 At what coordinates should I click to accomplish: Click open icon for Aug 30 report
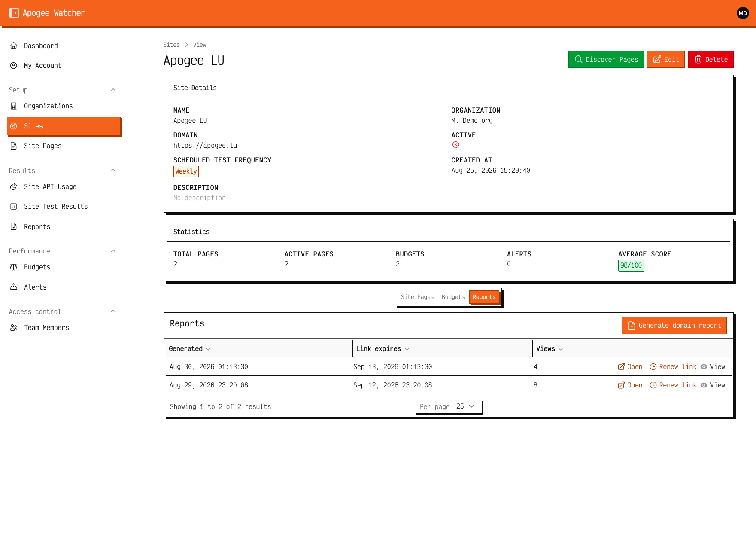tap(621, 366)
